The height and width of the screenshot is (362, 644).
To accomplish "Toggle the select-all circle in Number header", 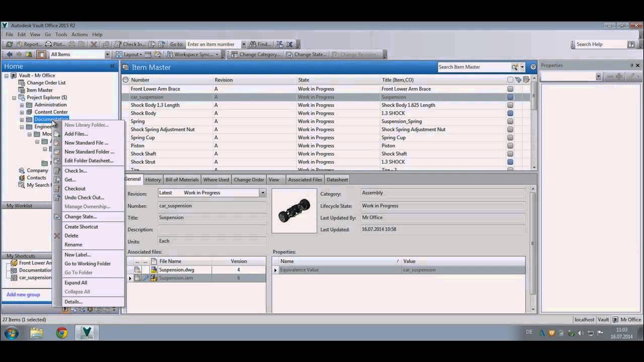I will pyautogui.click(x=126, y=80).
